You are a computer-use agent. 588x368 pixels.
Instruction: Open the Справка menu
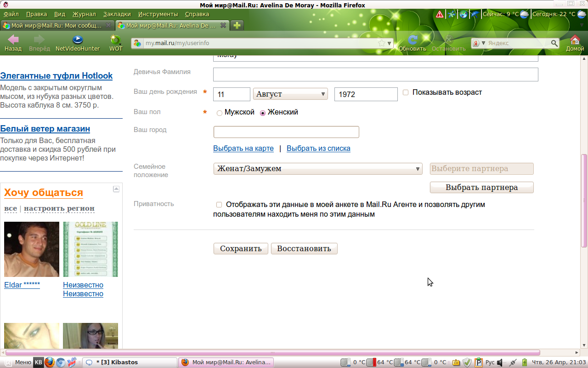coord(197,14)
